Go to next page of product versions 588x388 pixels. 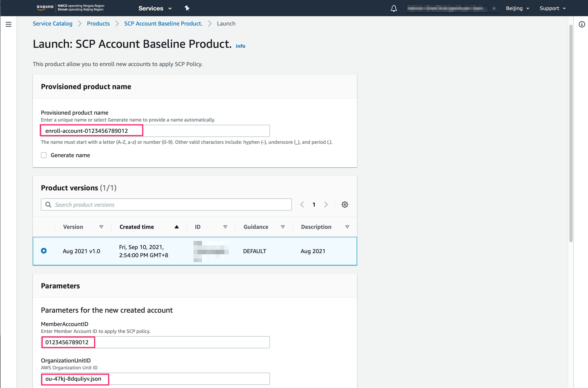coord(326,205)
